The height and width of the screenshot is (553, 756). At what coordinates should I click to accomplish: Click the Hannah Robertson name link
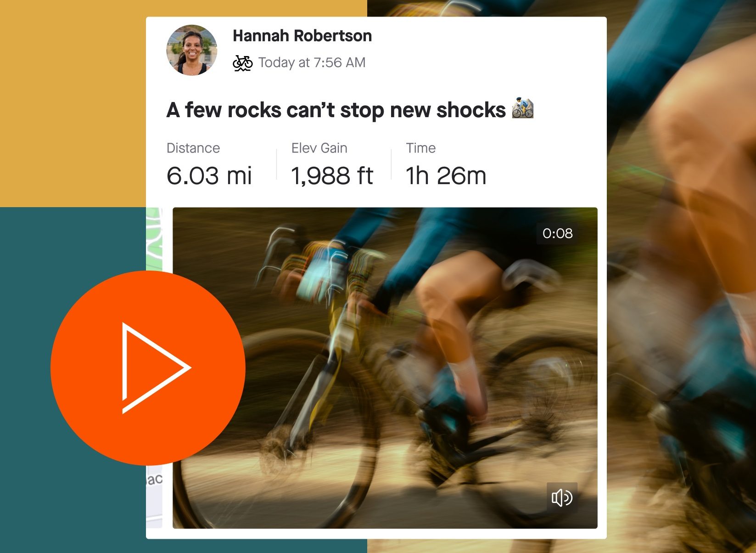point(302,35)
